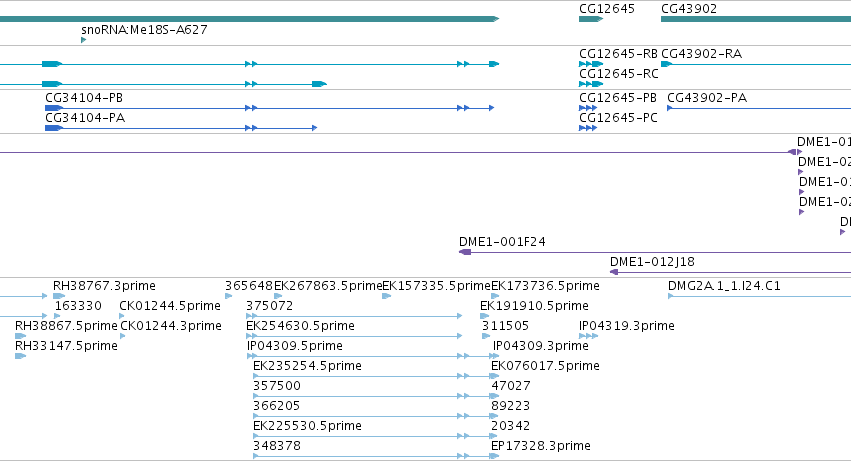
Task: Click the DME1-012J18 clone label
Action: (x=652, y=262)
